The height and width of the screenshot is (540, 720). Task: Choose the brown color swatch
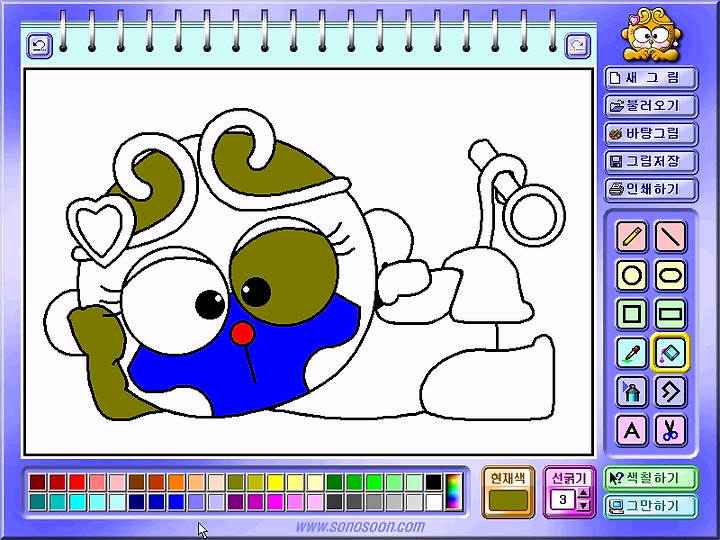(137, 482)
